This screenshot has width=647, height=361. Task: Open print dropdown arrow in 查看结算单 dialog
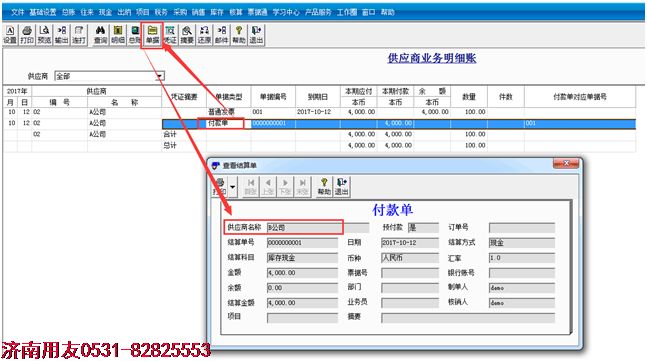[x=233, y=187]
